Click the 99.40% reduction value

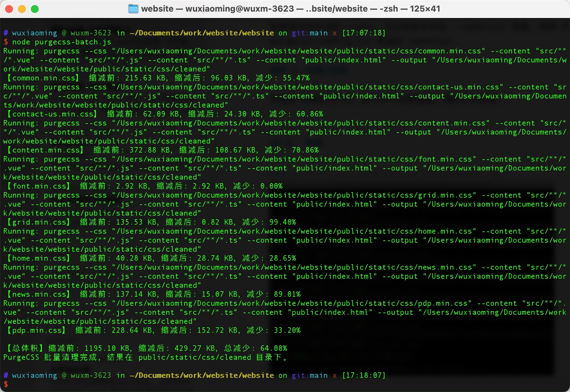pos(283,222)
